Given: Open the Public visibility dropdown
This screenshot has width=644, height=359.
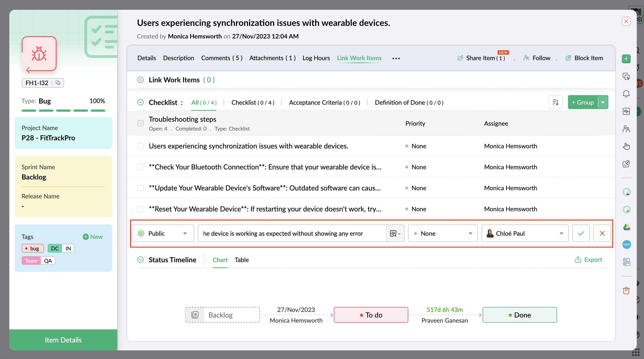Looking at the screenshot, I should pyautogui.click(x=163, y=233).
